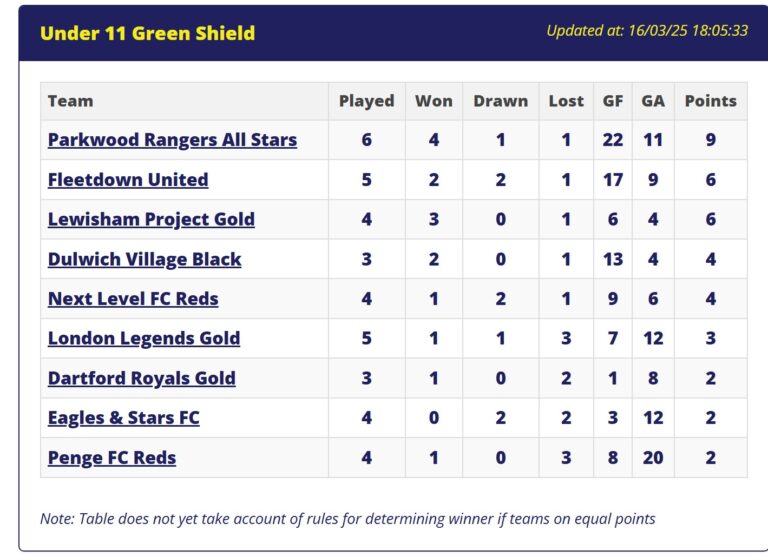This screenshot has height=557, width=768.
Task: Click Next Level FC Reds link
Action: tap(133, 299)
